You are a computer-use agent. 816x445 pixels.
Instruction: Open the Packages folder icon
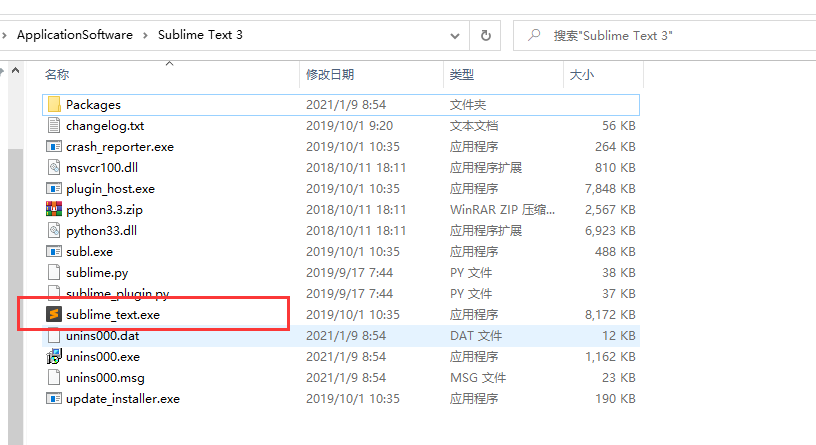pos(54,105)
